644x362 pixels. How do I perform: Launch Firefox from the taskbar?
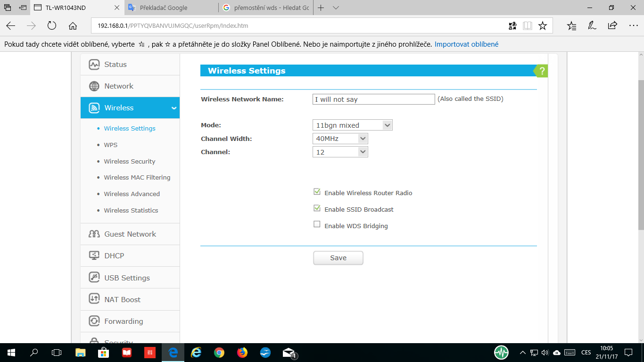242,353
